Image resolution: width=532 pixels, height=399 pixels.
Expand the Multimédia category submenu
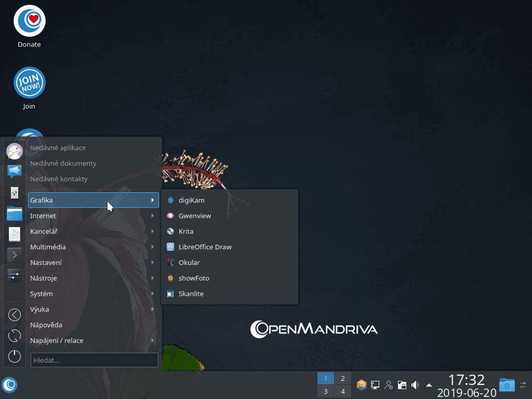[x=94, y=247]
